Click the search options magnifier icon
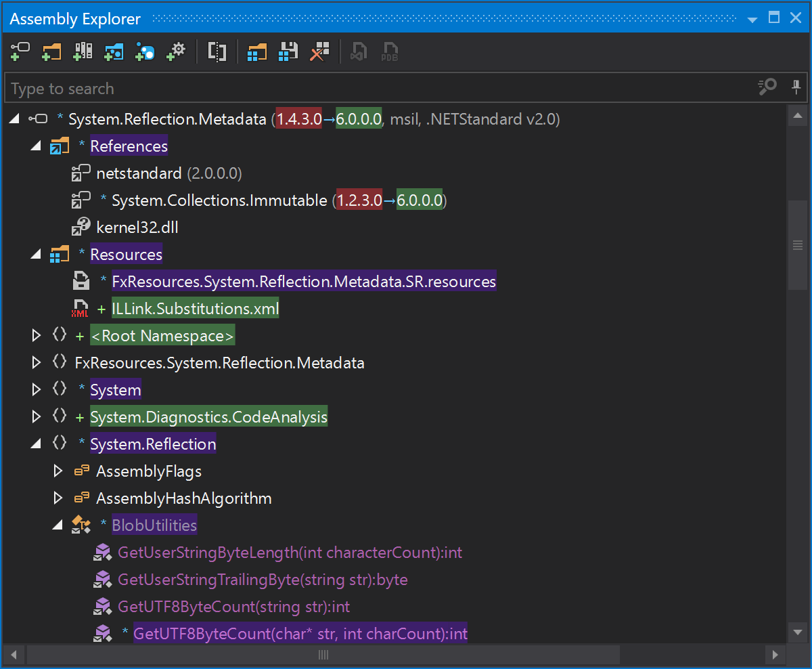The image size is (812, 669). click(x=767, y=87)
